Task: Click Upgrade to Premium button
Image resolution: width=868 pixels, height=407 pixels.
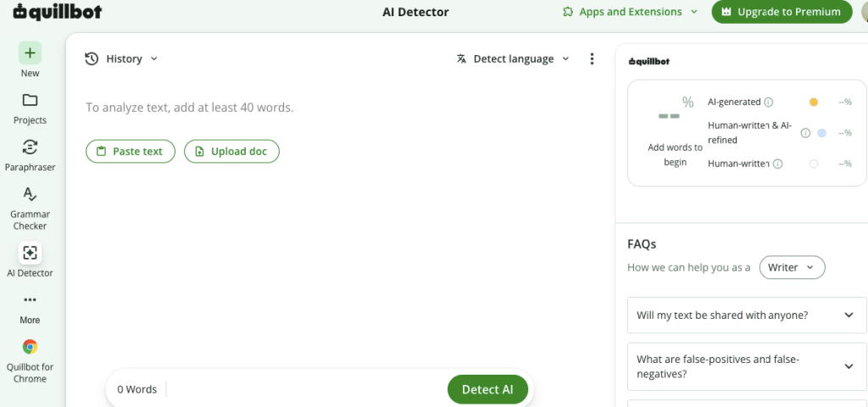Action: (782, 12)
